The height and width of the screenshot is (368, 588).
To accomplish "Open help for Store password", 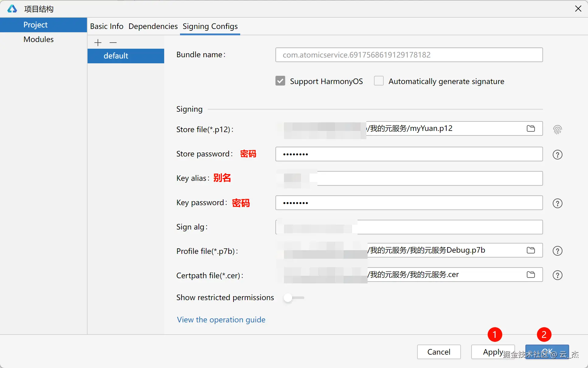I will point(557,155).
